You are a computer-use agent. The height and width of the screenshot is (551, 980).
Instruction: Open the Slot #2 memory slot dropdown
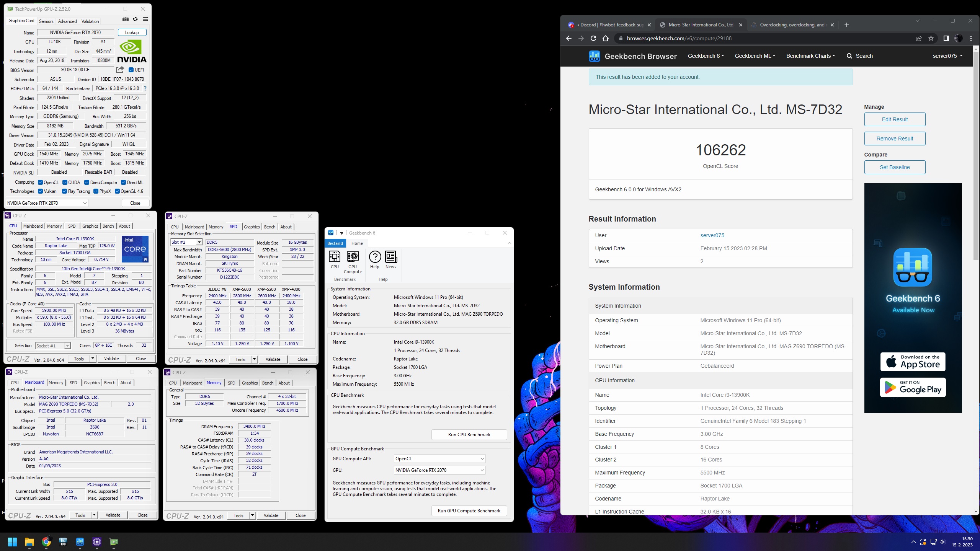click(x=186, y=242)
